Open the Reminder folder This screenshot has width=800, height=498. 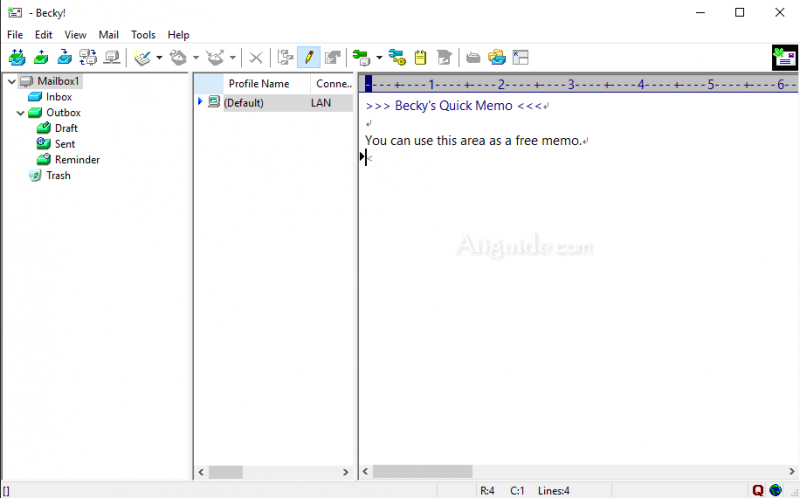pyautogui.click(x=77, y=160)
